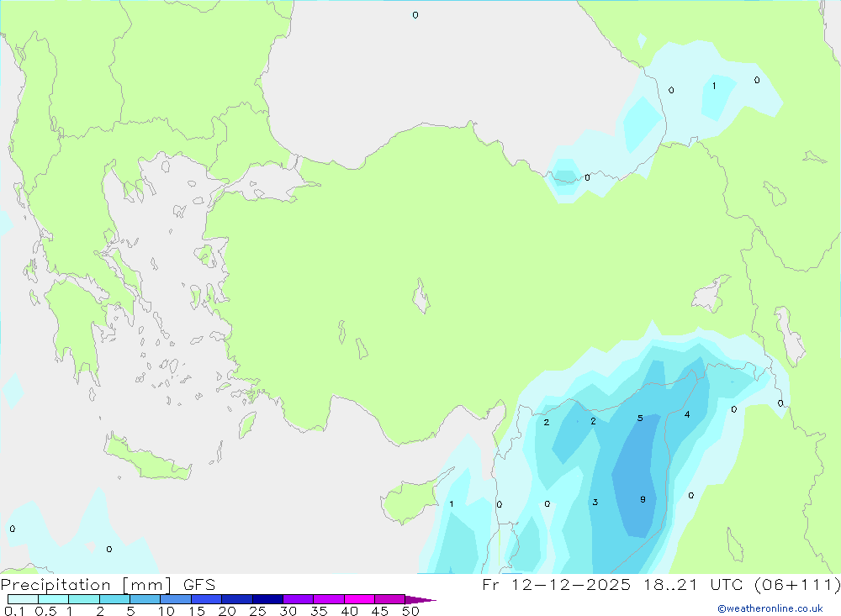Click the 0.1–0.5 mm palest cyan legend swatch
This screenshot has width=841, height=616.
23,599
